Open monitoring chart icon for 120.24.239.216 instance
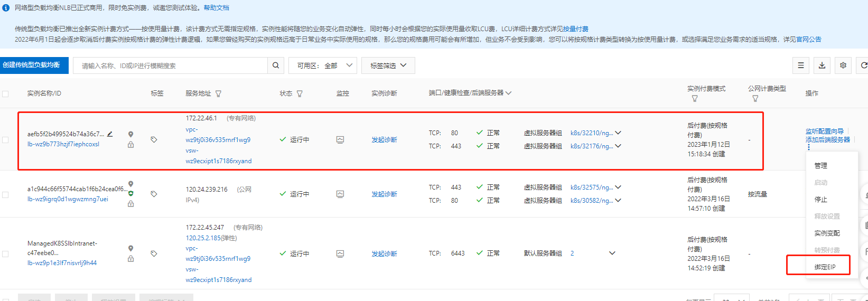This screenshot has width=868, height=301. [x=340, y=194]
